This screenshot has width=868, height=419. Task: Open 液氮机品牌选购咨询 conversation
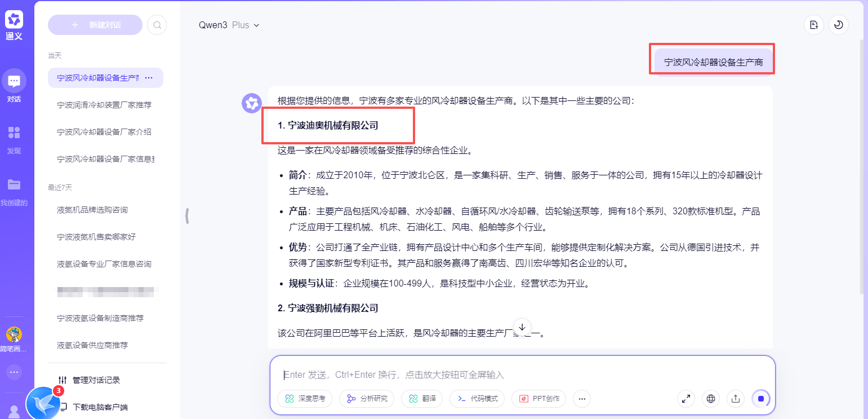pyautogui.click(x=92, y=210)
